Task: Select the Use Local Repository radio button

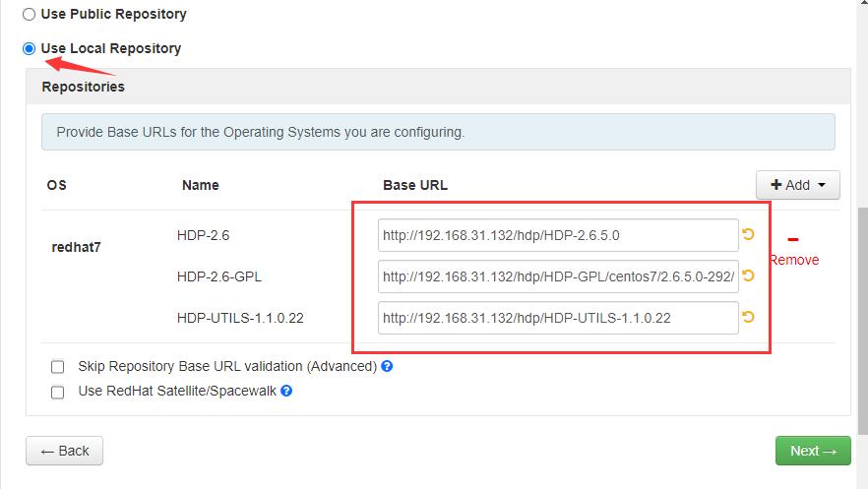Action: coord(29,48)
